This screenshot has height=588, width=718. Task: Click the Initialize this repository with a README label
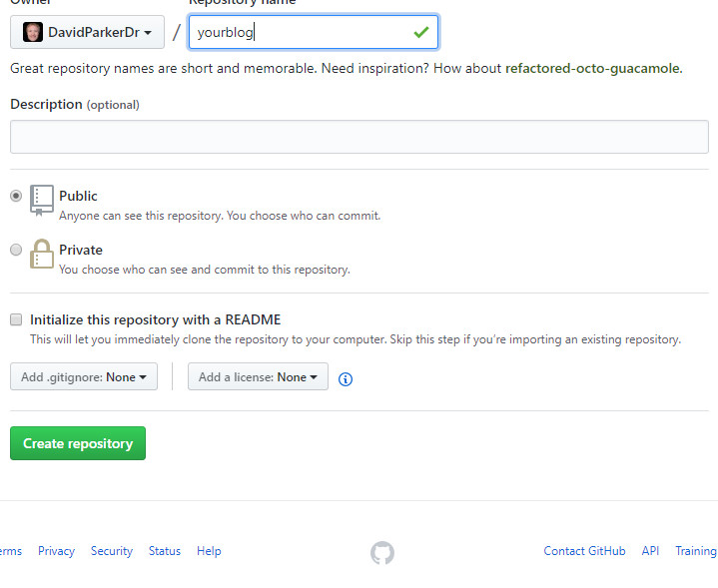pyautogui.click(x=155, y=319)
